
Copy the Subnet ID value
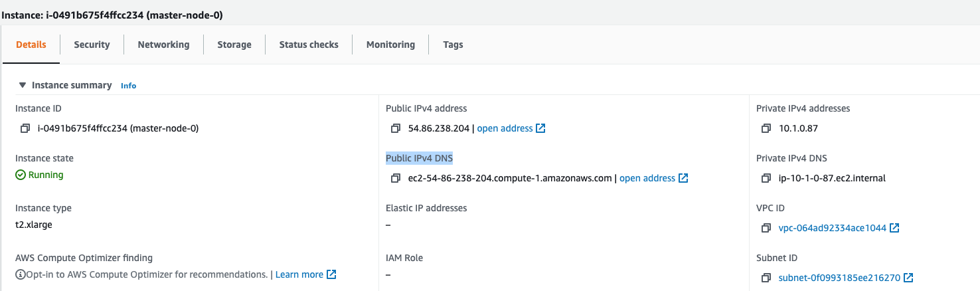point(766,278)
